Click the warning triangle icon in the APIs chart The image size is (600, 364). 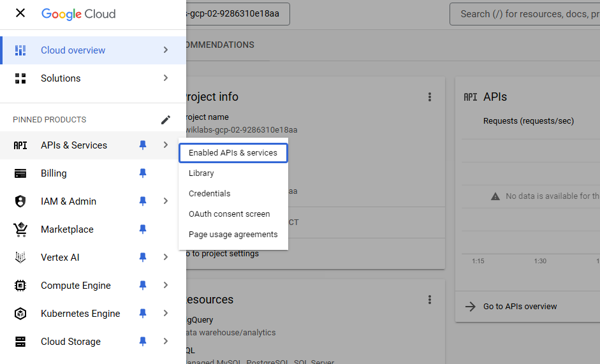[x=495, y=196]
